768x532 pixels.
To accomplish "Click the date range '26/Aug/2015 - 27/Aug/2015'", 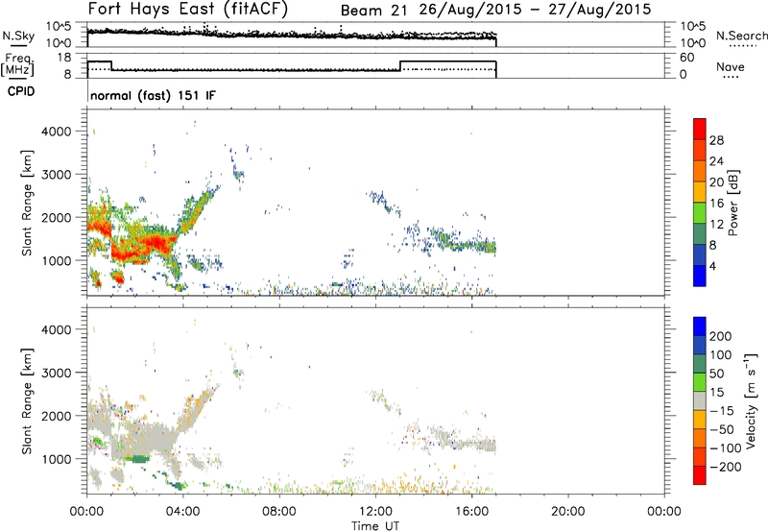I will (x=535, y=10).
